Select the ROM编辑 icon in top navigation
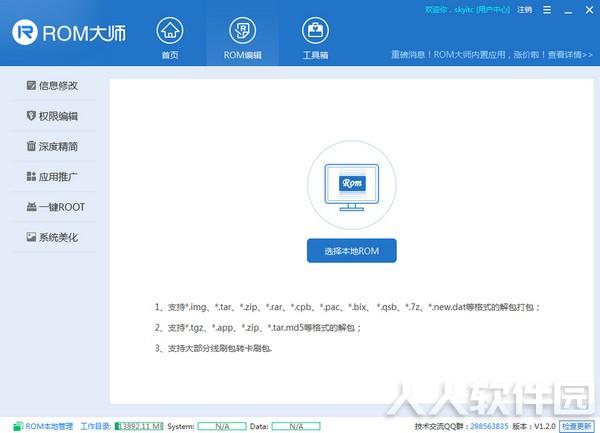Viewport: 600px width, 433px height. pos(243,30)
